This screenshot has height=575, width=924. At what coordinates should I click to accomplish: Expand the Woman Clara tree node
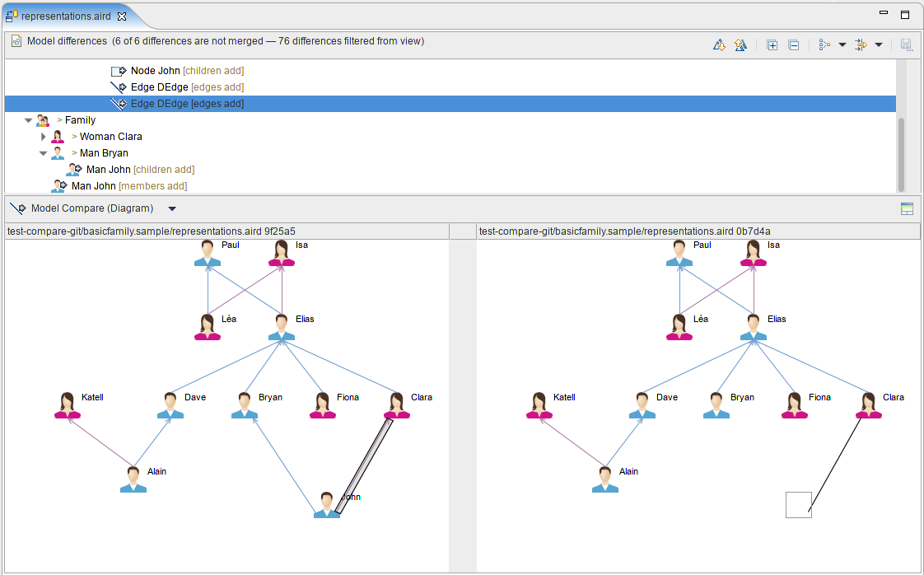click(43, 136)
